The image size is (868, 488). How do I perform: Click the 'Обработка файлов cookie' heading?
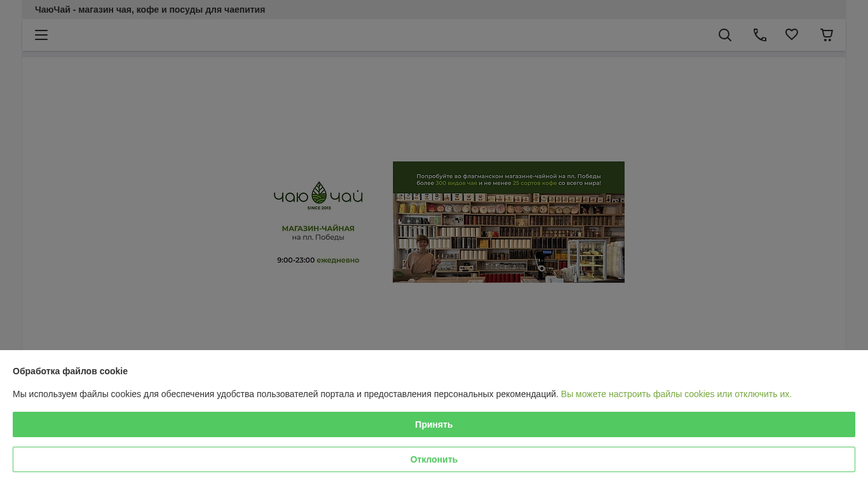click(70, 371)
